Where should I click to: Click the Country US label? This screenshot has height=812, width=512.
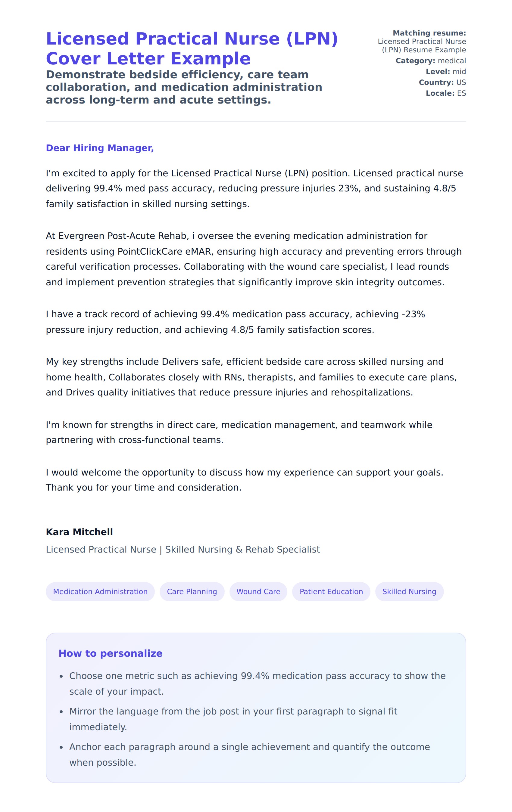click(442, 82)
